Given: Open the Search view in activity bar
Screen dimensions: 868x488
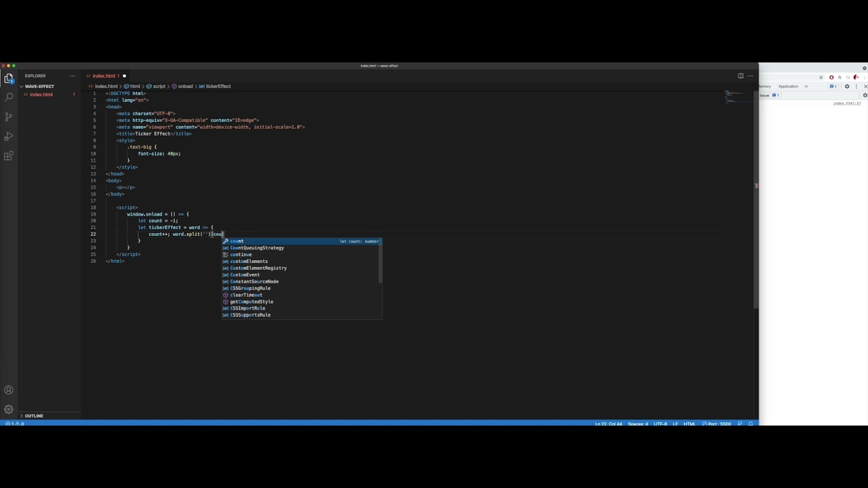Looking at the screenshot, I should (9, 98).
